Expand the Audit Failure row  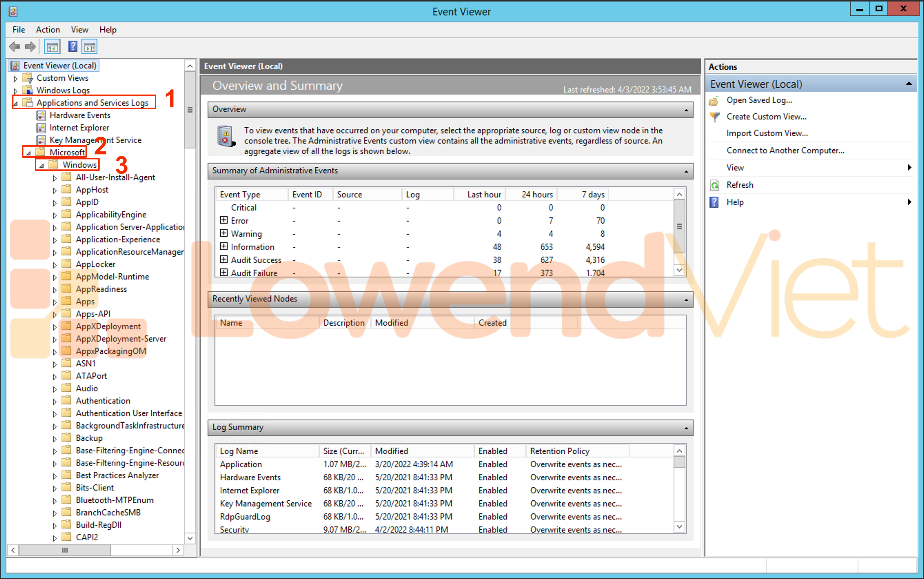[224, 273]
